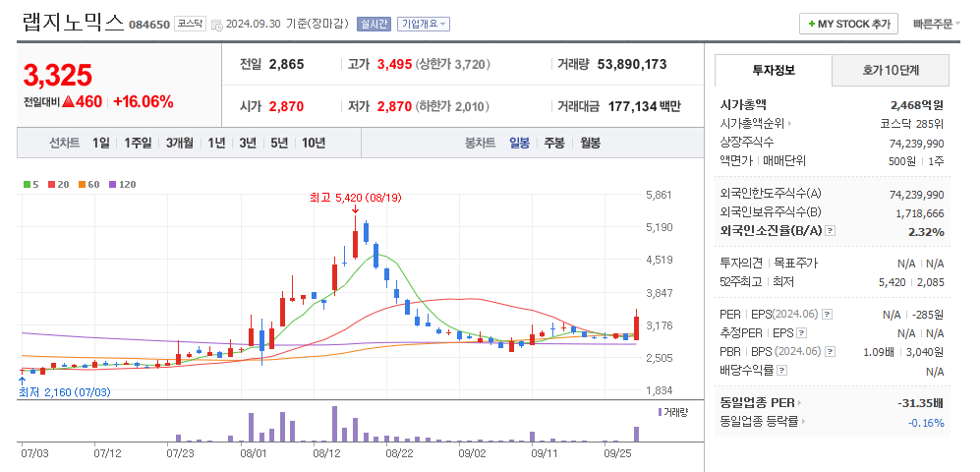Viewport: 980px width, 472px height.
Task: Select 일봉 candle chart
Action: [x=519, y=144]
